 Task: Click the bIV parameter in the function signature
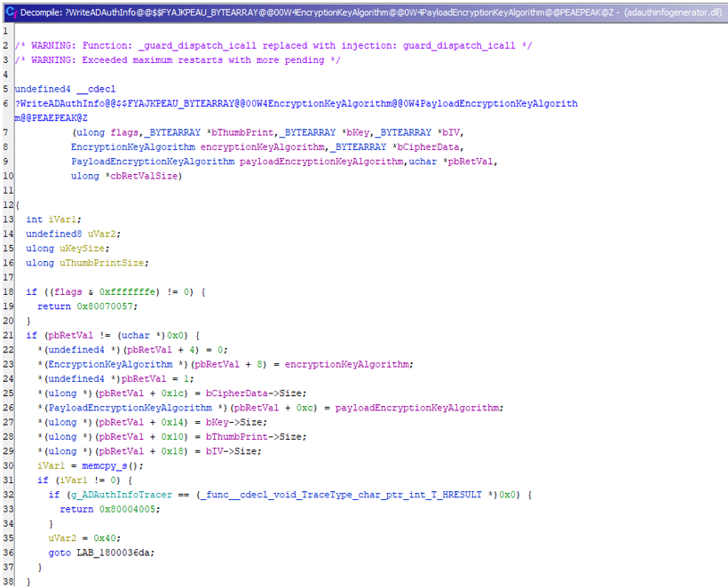tap(450, 133)
